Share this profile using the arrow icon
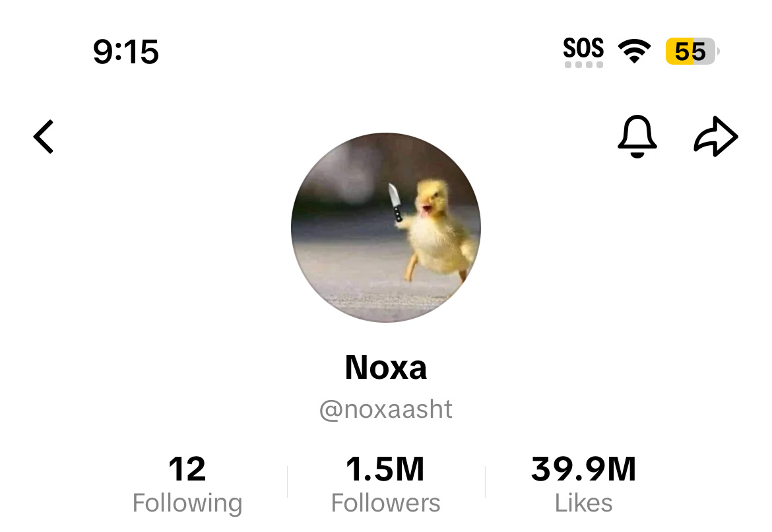 pos(716,137)
